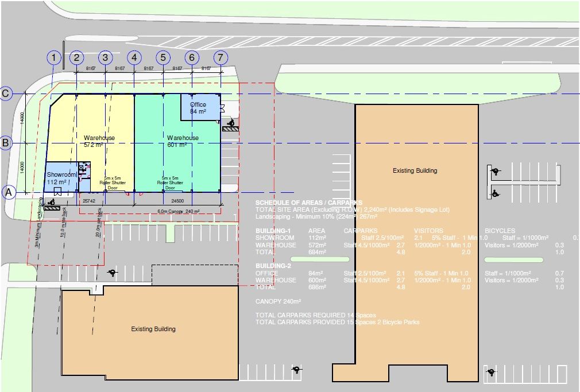
Task: Click grid bubble number 7
Action: 221,57
